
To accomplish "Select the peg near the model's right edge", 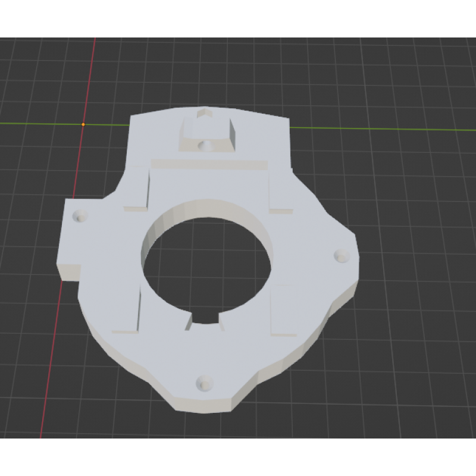I will (x=341, y=255).
